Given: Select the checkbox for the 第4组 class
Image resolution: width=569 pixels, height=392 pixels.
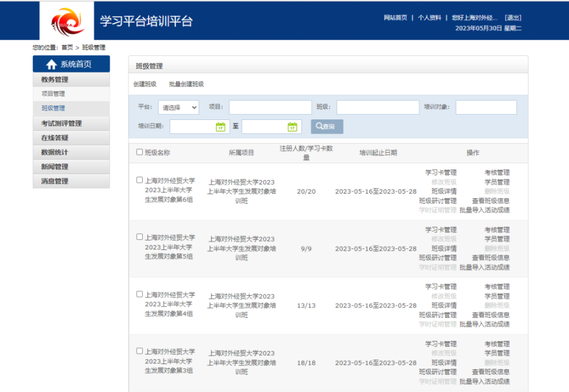Looking at the screenshot, I should [x=140, y=294].
